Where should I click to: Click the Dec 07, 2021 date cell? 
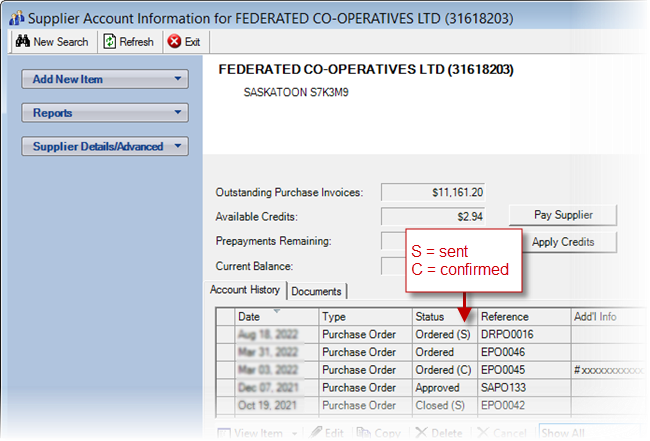coord(276,388)
